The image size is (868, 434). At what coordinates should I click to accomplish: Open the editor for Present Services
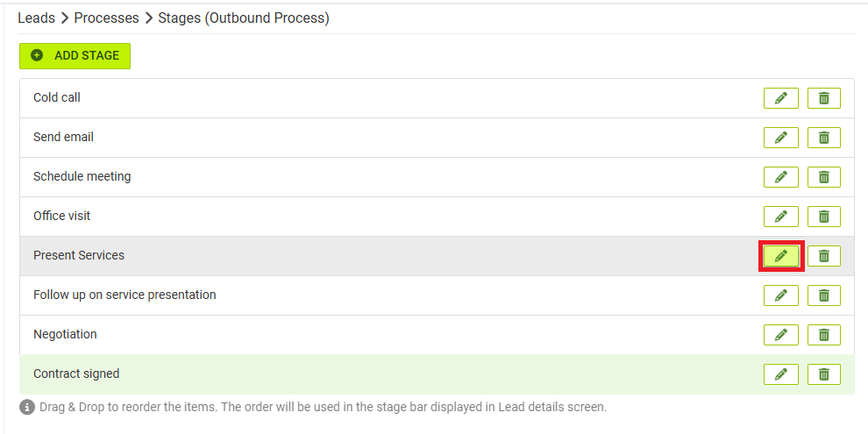click(781, 256)
